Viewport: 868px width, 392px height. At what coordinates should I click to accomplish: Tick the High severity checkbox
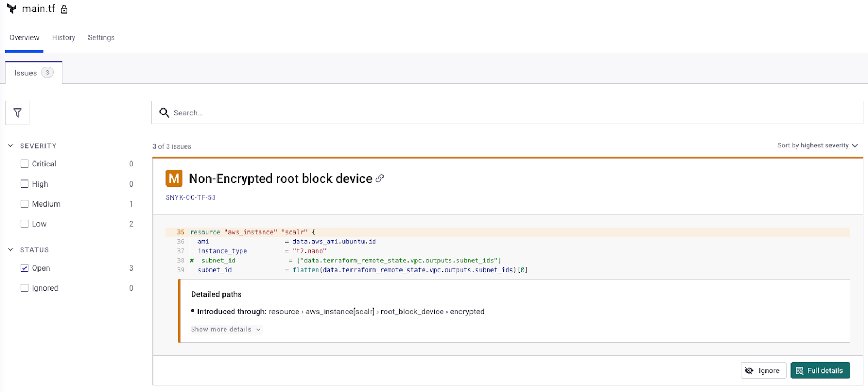pos(24,184)
